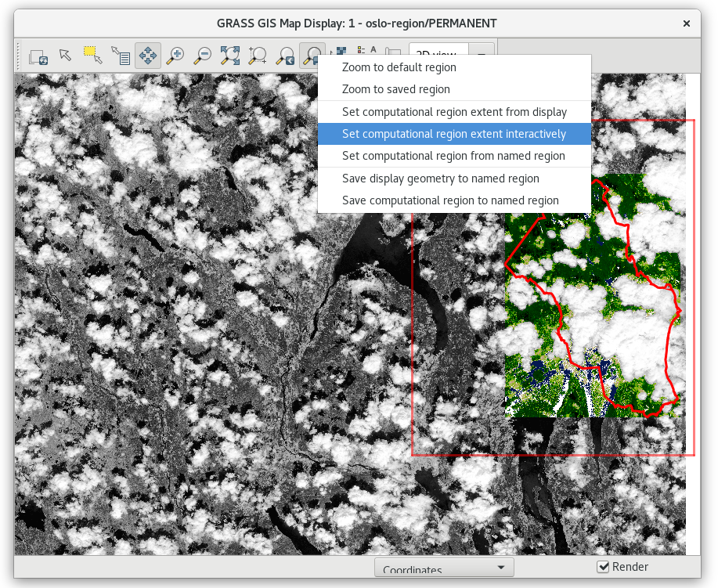The image size is (718, 588).
Task: Toggle the Render checkbox
Action: coord(603,567)
